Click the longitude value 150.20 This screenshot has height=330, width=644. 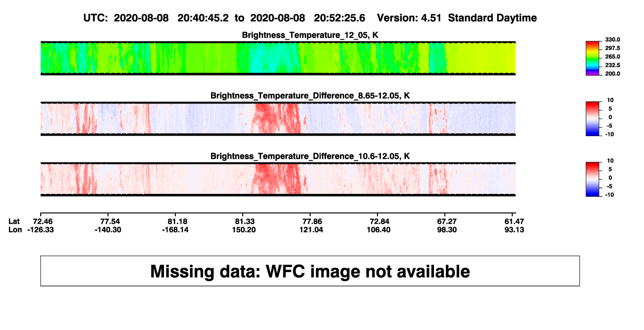tap(244, 230)
